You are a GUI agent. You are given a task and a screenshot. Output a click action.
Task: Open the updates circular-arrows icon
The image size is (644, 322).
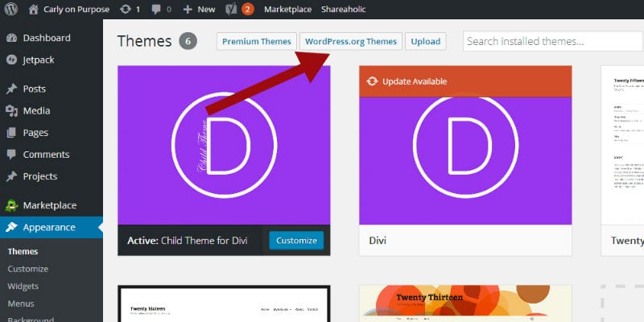coord(126,9)
